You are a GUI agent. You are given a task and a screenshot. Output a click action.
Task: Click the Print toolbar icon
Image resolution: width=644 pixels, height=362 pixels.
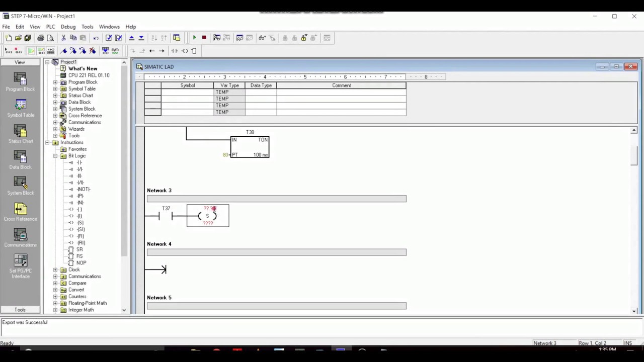[41, 38]
